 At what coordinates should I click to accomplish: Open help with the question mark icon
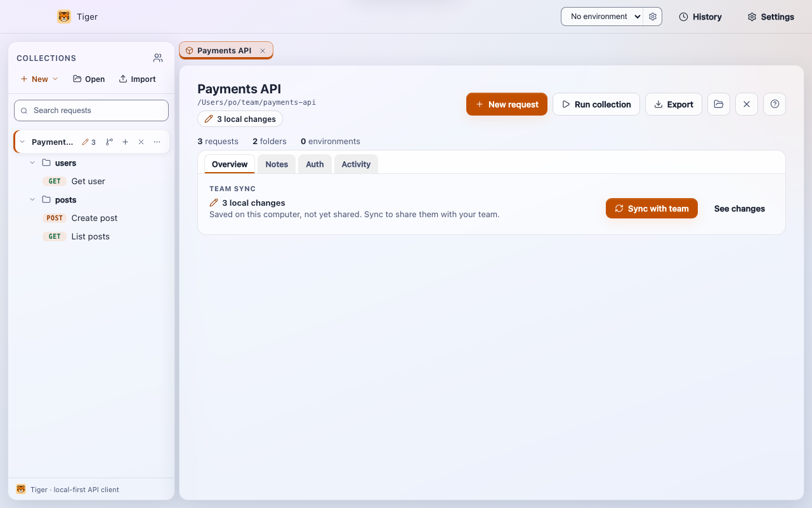(x=775, y=104)
